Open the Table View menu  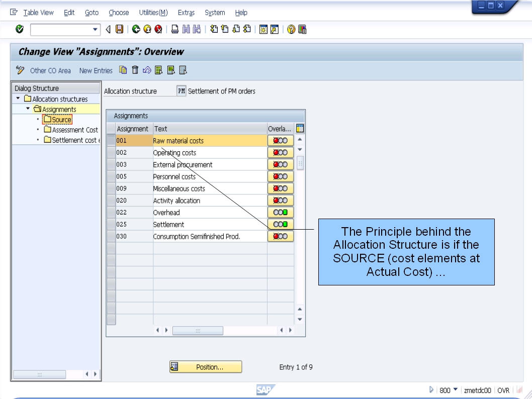pyautogui.click(x=38, y=13)
